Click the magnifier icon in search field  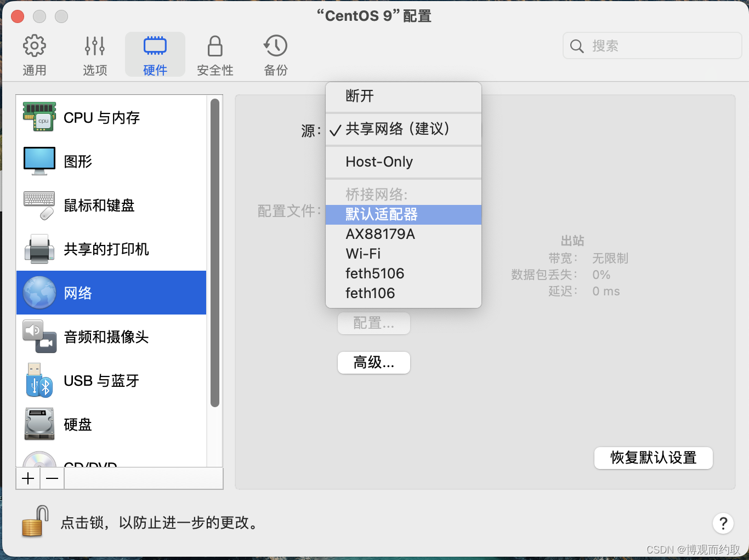(x=577, y=46)
